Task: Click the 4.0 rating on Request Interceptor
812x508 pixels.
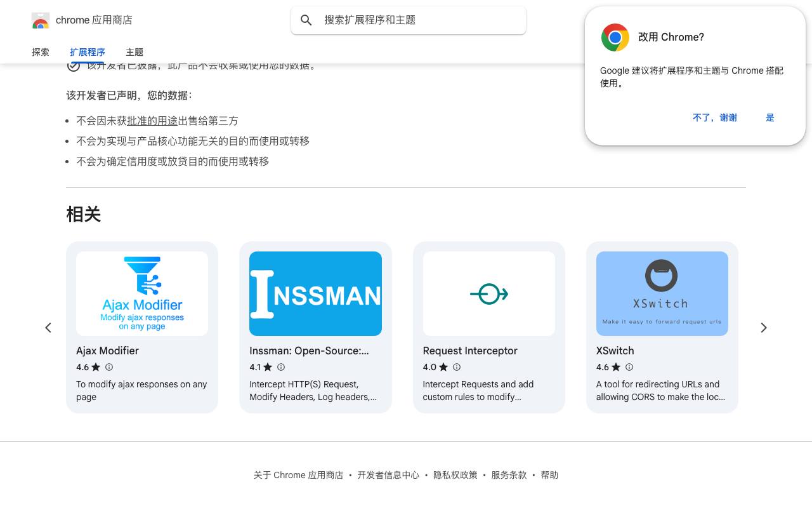Action: point(429,367)
